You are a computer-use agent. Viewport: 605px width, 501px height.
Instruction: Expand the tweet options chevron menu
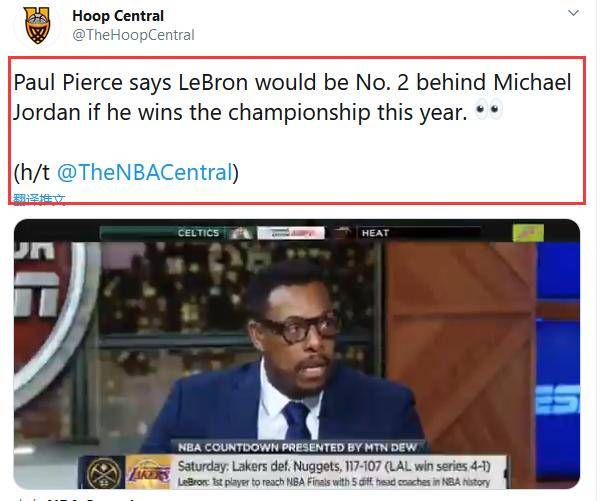[x=573, y=13]
